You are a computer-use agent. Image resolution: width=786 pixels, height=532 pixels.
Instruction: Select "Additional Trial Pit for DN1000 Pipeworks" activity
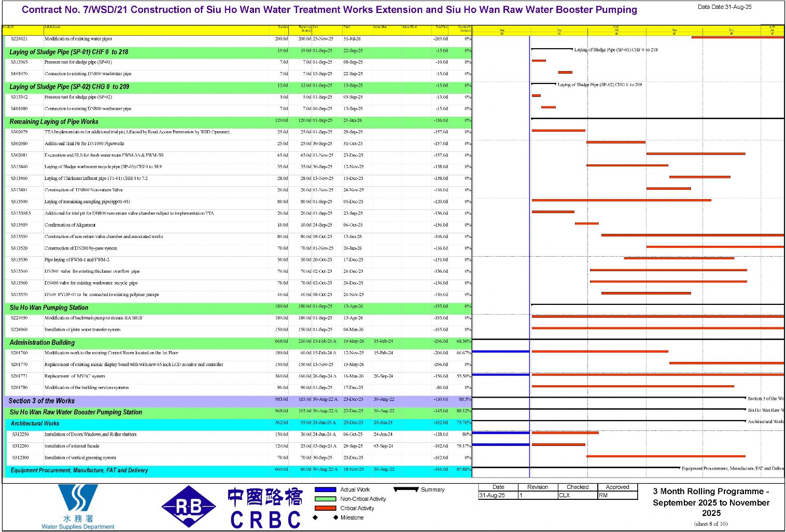(85, 144)
